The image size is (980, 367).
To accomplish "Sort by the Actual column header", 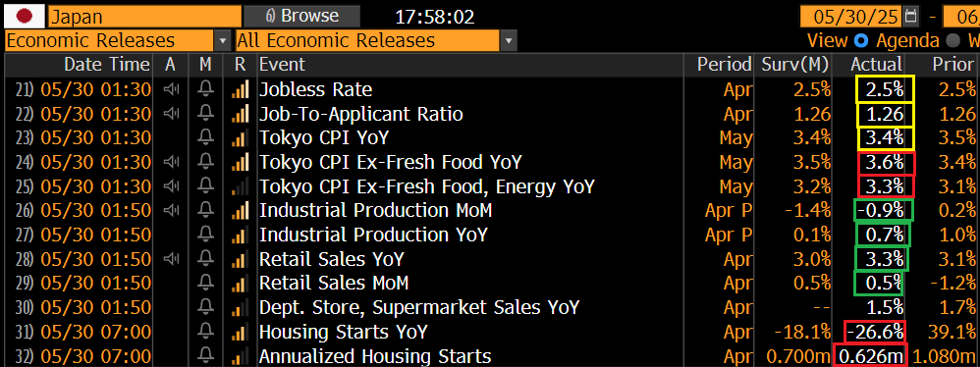I will pos(876,65).
